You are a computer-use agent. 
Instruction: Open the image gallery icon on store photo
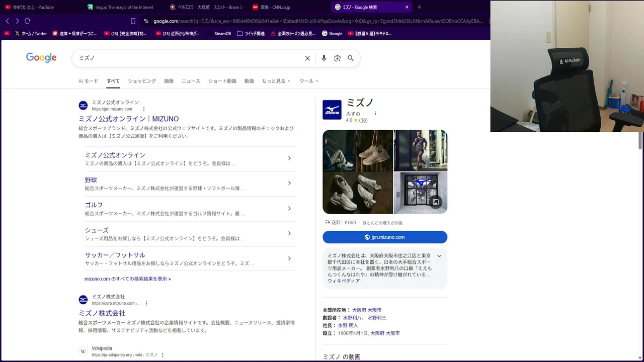tap(436, 202)
